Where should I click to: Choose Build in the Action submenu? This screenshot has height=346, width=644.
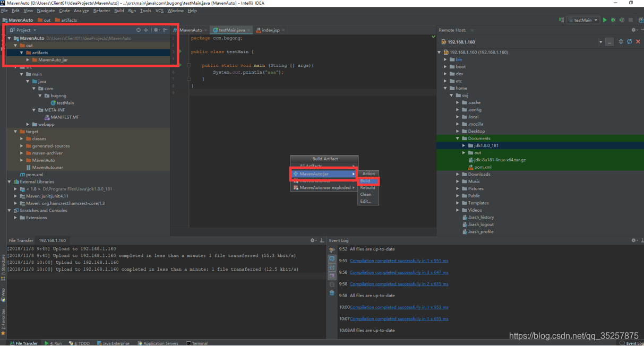tap(368, 181)
